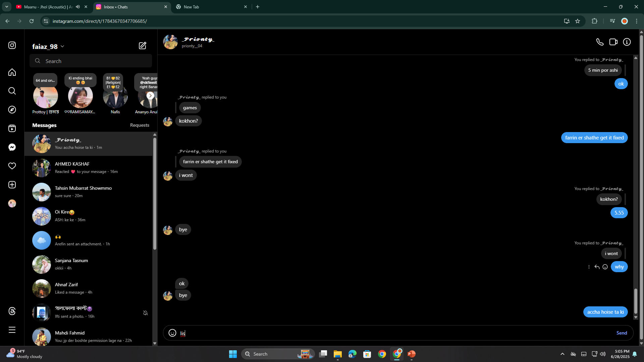Open conversation information icon
This screenshot has width=644, height=362.
627,42
